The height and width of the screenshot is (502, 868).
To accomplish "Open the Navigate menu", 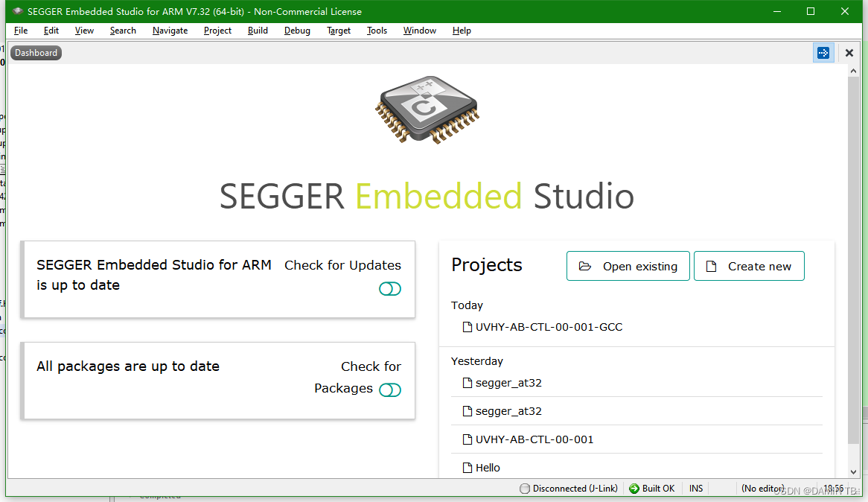I will (170, 31).
